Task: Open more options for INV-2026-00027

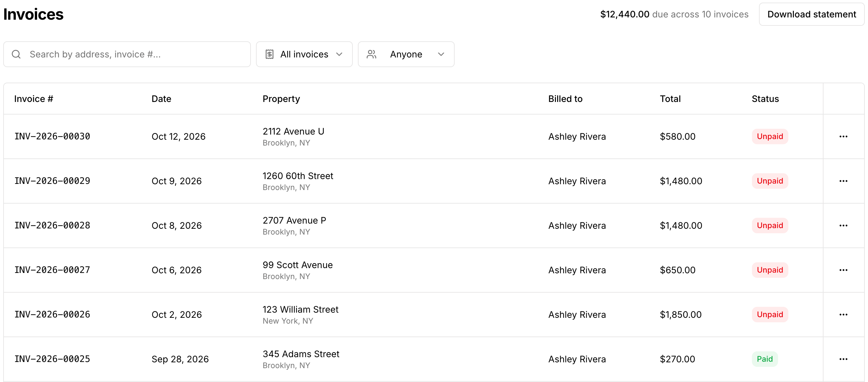Action: coord(843,270)
